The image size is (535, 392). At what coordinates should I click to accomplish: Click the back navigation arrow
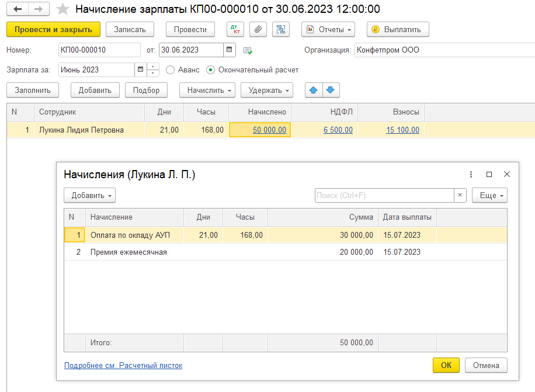(18, 9)
